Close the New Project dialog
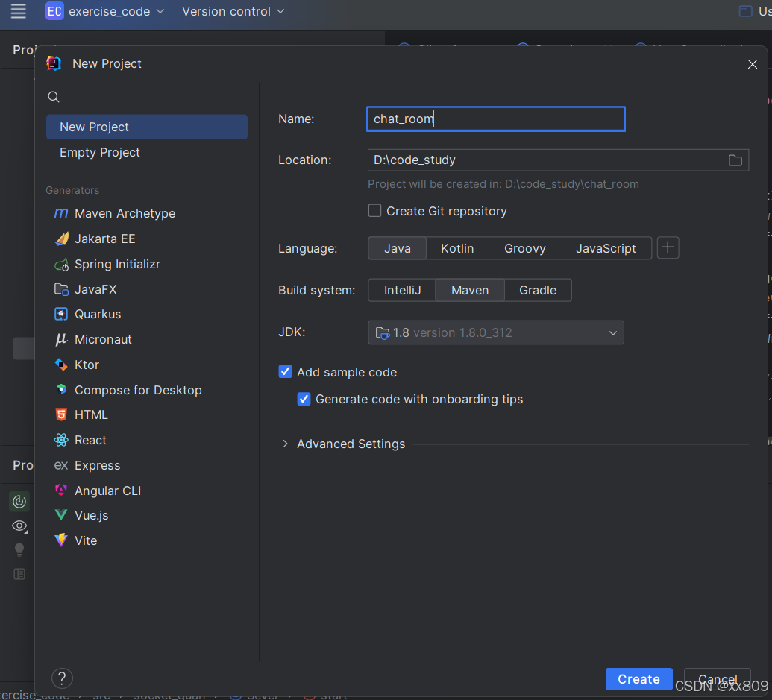Image resolution: width=772 pixels, height=700 pixels. point(752,64)
